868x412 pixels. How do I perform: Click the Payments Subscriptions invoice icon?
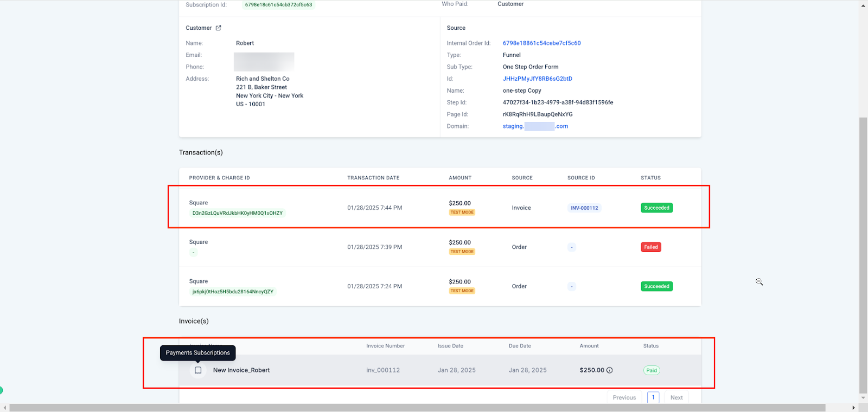[198, 370]
